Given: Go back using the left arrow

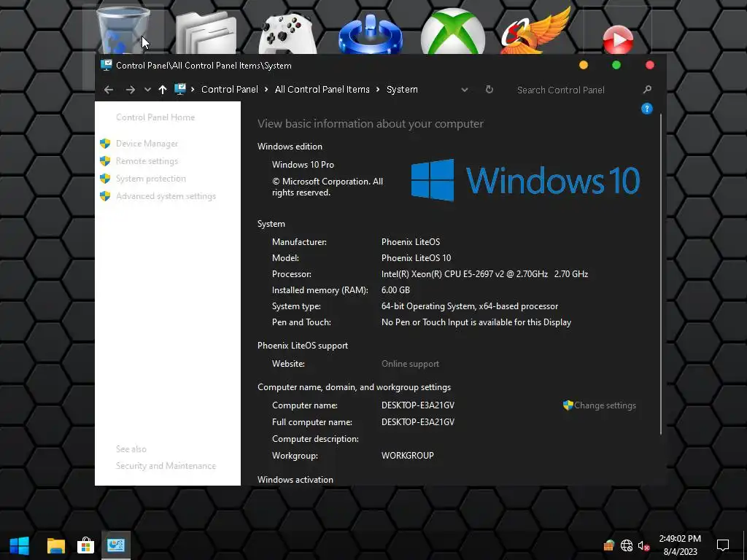Looking at the screenshot, I should pos(109,90).
